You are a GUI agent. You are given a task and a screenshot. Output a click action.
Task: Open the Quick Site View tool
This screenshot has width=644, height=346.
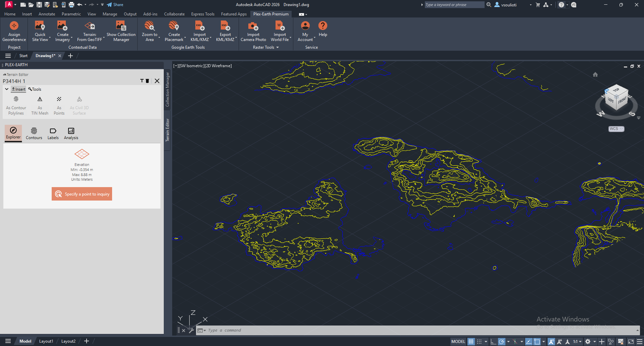click(40, 31)
